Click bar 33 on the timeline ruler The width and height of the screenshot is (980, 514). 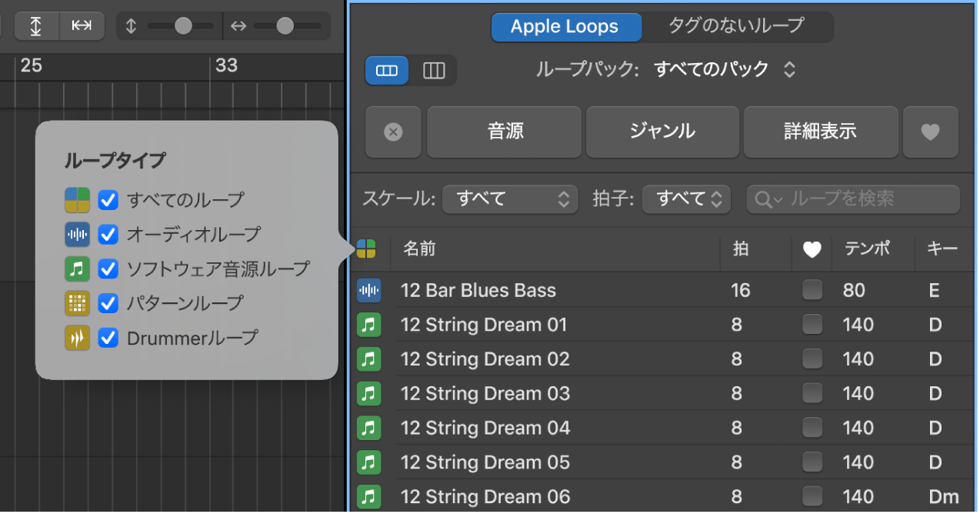pyautogui.click(x=226, y=65)
